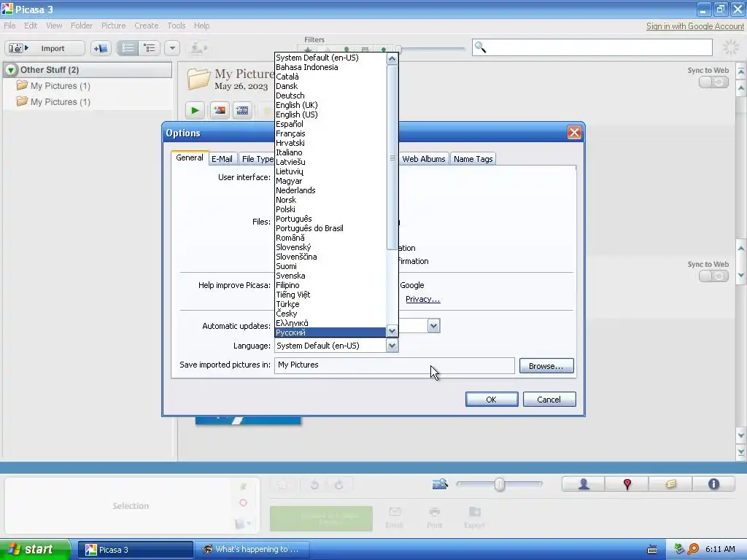Open the Web Albums tab
This screenshot has height=560, width=747.
click(x=424, y=159)
